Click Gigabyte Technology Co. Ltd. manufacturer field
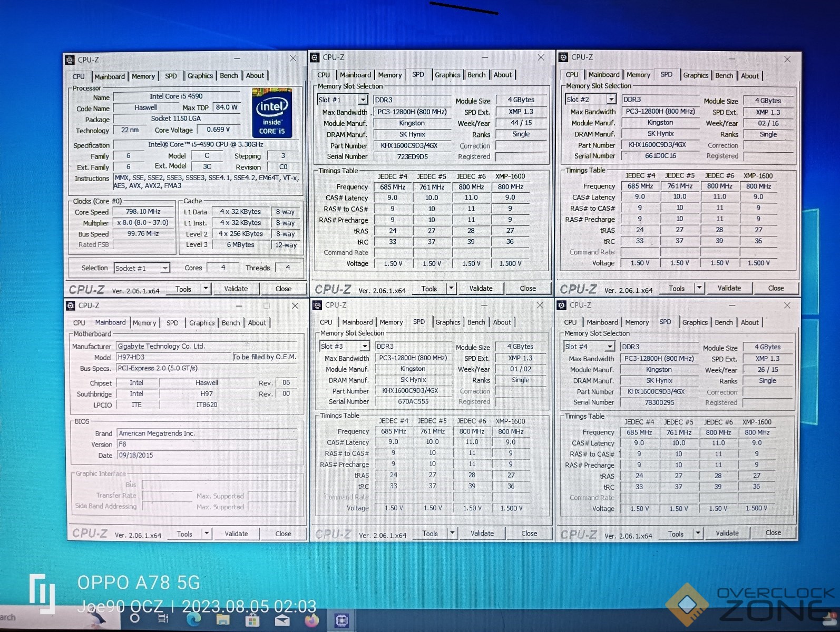This screenshot has width=840, height=632. [207, 346]
